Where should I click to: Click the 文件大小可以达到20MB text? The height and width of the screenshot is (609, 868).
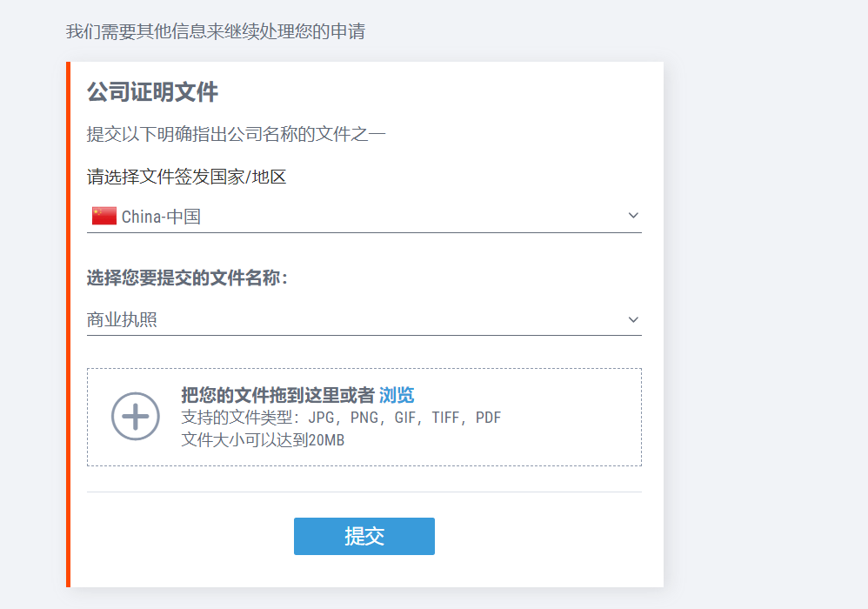[263, 440]
